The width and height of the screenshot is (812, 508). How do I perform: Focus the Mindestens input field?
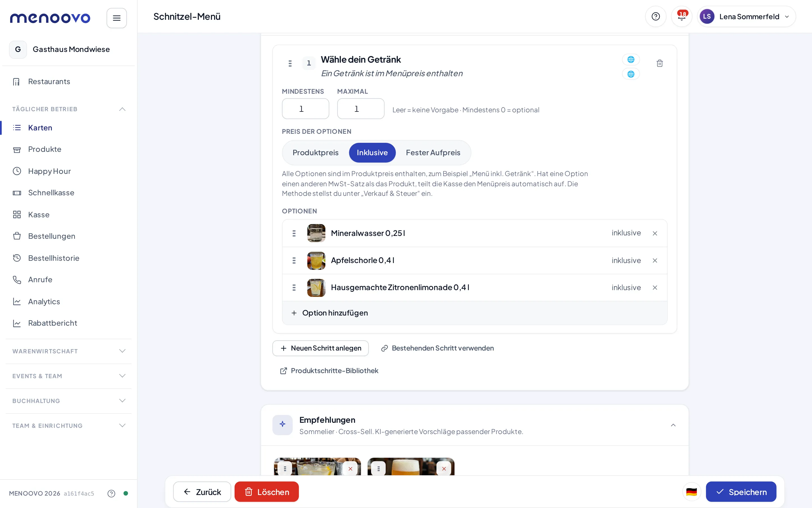click(305, 109)
